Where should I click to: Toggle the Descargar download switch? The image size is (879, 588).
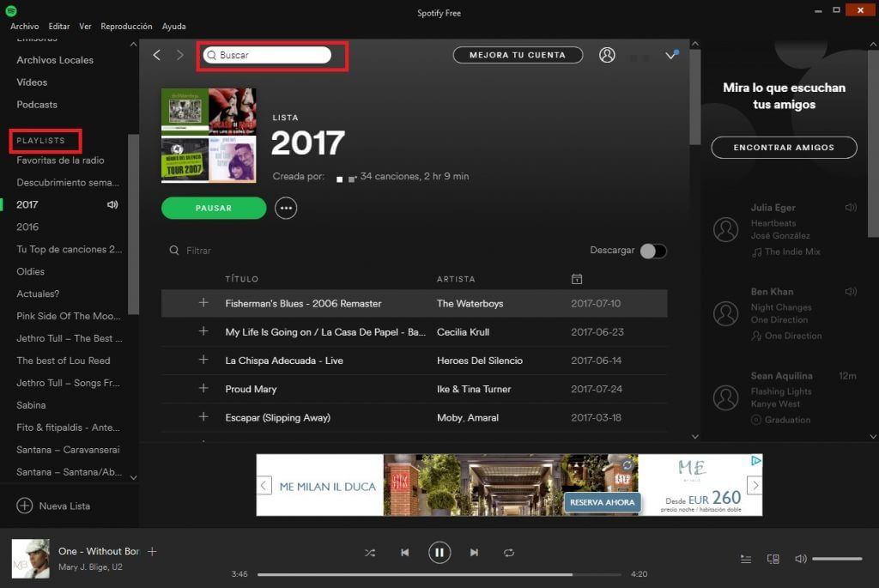pyautogui.click(x=653, y=252)
